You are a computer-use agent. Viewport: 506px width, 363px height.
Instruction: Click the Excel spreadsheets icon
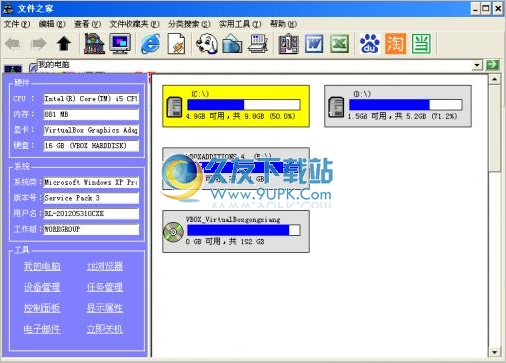coord(340,44)
